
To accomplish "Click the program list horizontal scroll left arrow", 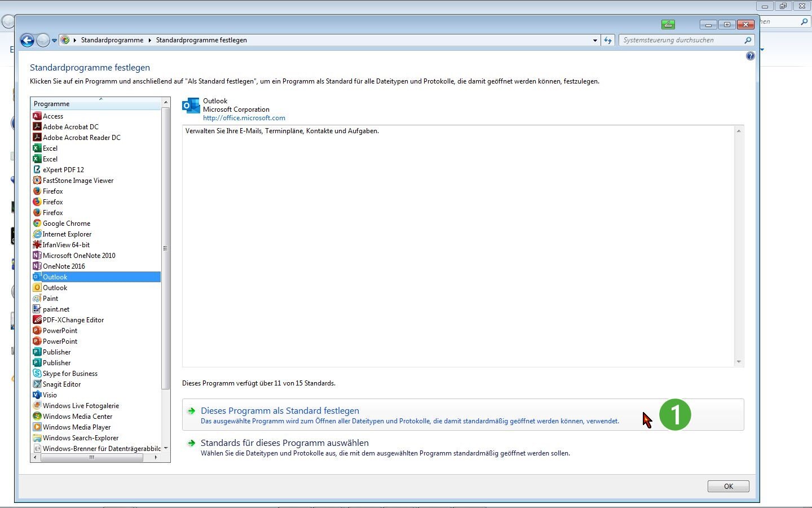I will [x=36, y=458].
